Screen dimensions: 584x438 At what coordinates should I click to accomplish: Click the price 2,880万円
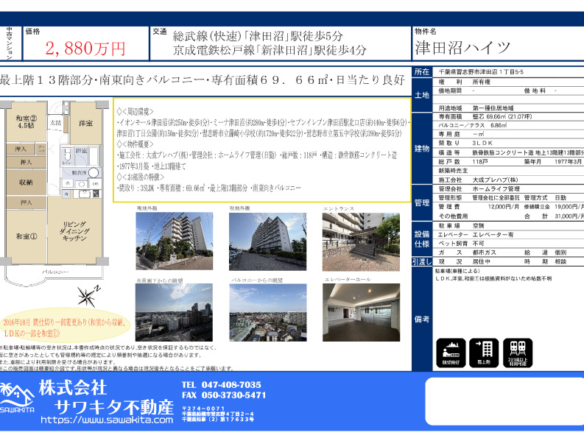tap(85, 48)
